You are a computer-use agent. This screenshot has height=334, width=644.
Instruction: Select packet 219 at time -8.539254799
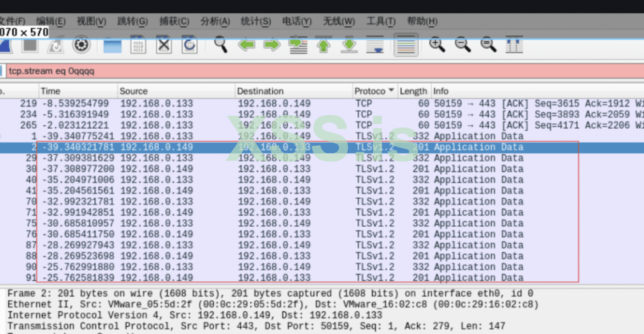coord(322,104)
